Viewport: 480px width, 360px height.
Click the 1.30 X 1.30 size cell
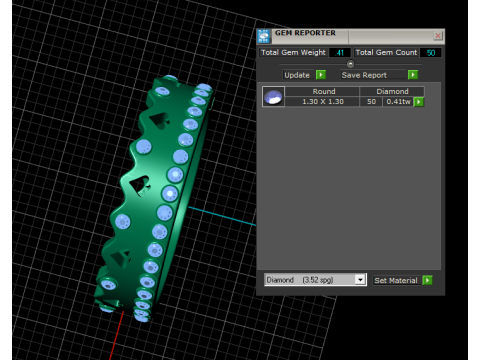(x=322, y=101)
